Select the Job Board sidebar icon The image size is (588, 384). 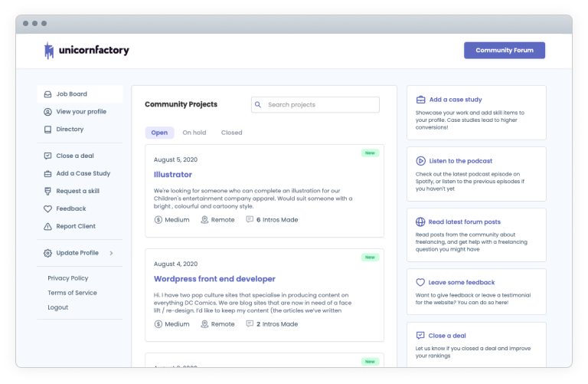click(47, 94)
